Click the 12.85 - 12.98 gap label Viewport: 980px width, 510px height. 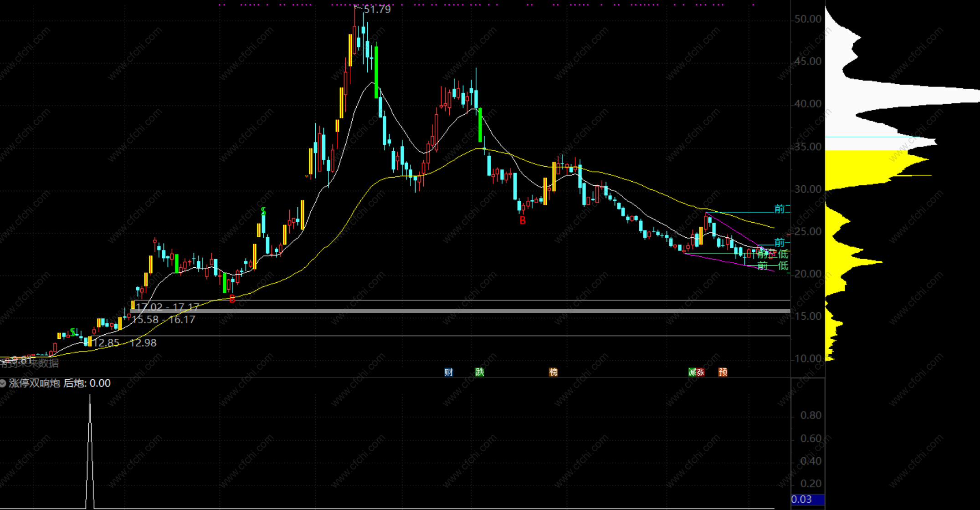(x=125, y=343)
